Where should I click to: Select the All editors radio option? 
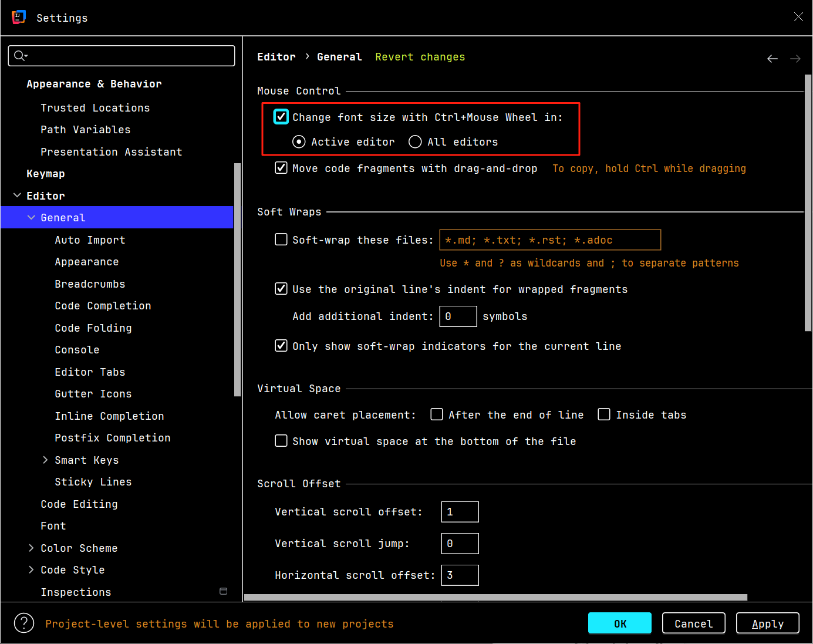pyautogui.click(x=415, y=142)
